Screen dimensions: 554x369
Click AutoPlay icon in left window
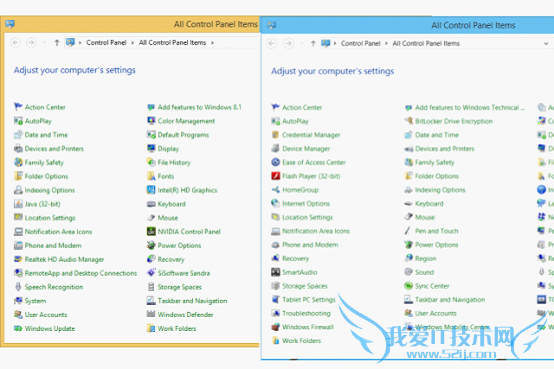tap(18, 121)
